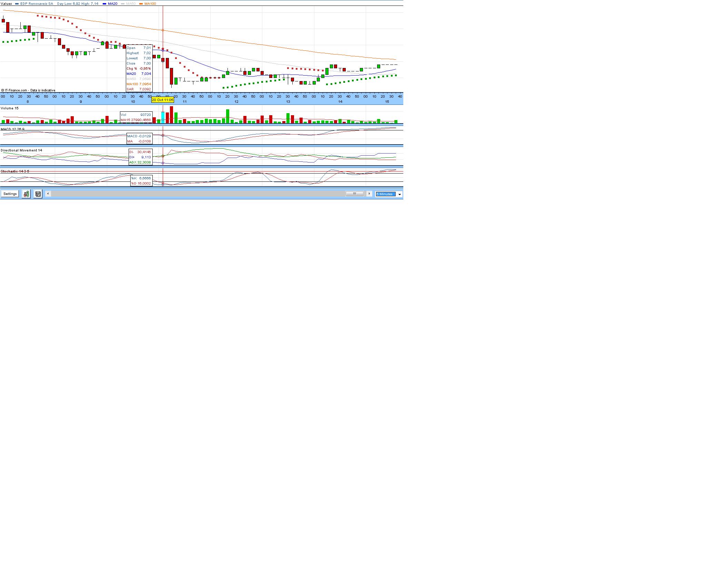This screenshot has width=728, height=583.
Task: Click the MA -0,0108 MACD signal value
Action: (x=139, y=141)
